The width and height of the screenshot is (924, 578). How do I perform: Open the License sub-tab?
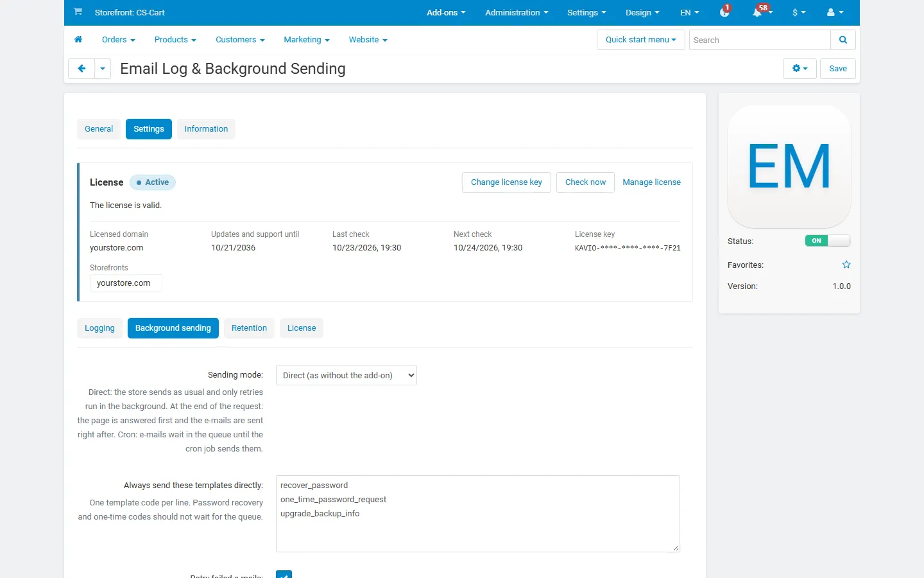tap(302, 328)
